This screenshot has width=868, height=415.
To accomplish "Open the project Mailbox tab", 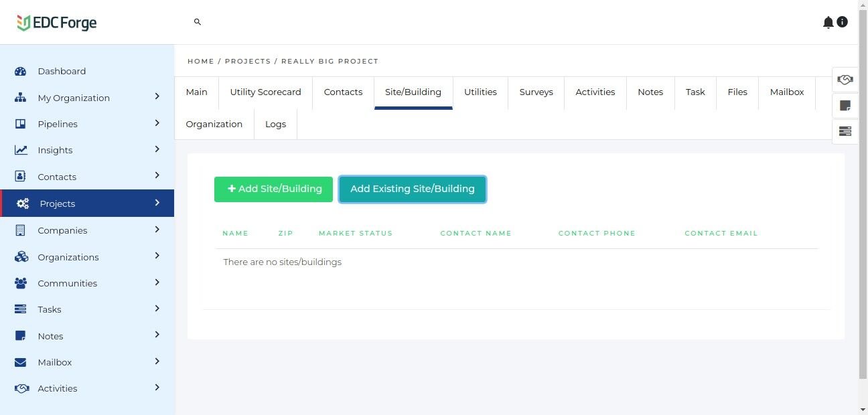I will pos(787,92).
